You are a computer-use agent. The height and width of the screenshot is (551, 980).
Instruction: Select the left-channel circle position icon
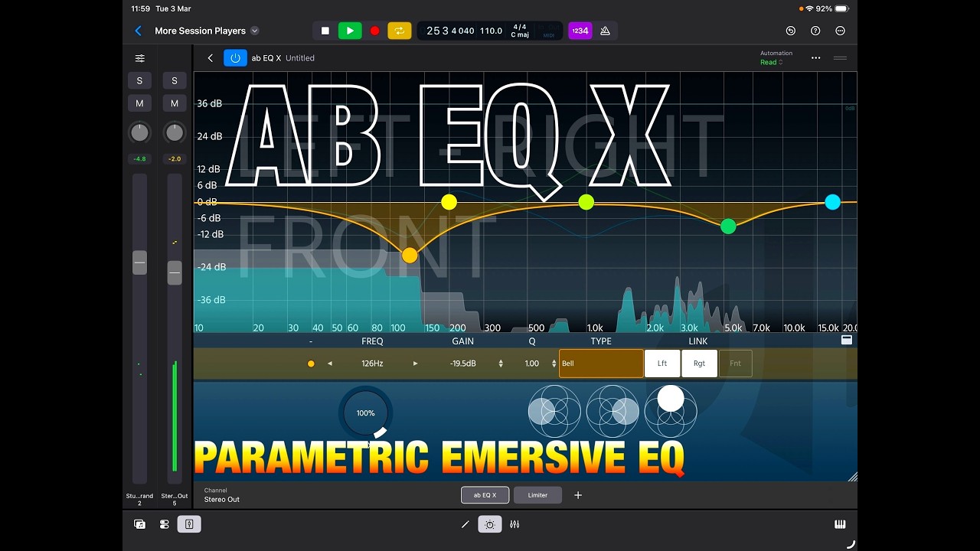(x=554, y=411)
